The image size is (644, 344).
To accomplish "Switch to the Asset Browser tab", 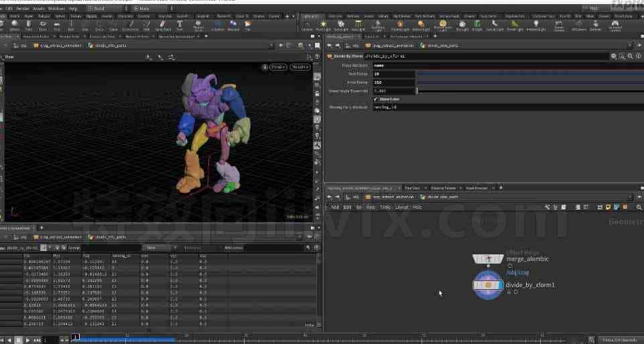I will tap(476, 188).
